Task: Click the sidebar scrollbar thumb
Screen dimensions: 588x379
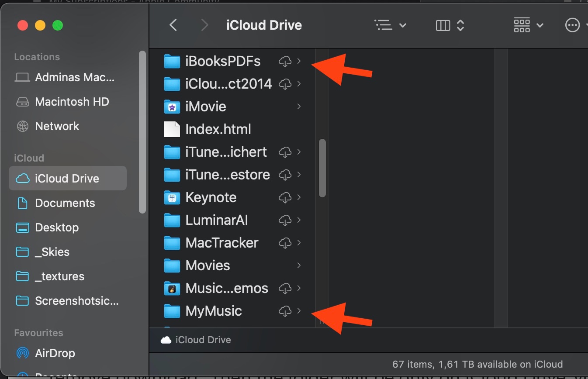Action: tap(142, 132)
